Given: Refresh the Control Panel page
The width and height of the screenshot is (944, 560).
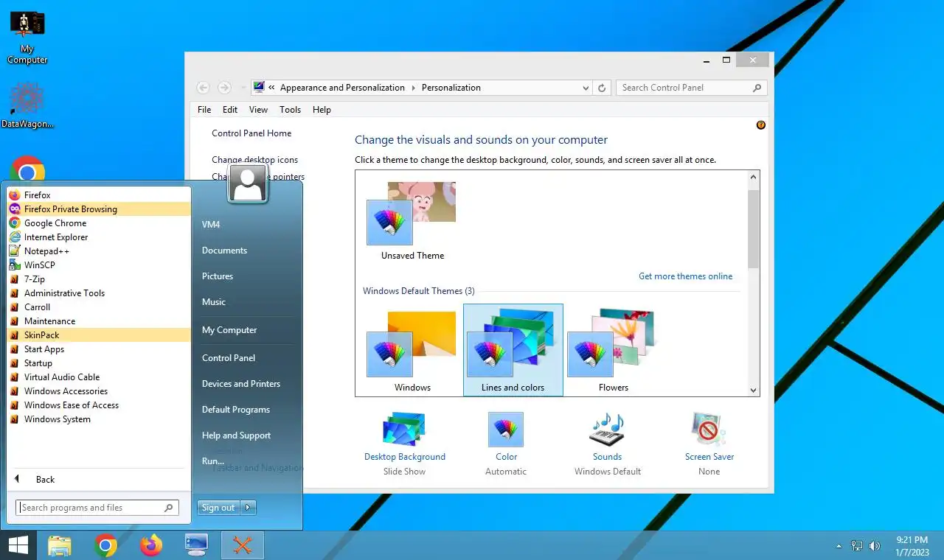Looking at the screenshot, I should click(x=602, y=88).
